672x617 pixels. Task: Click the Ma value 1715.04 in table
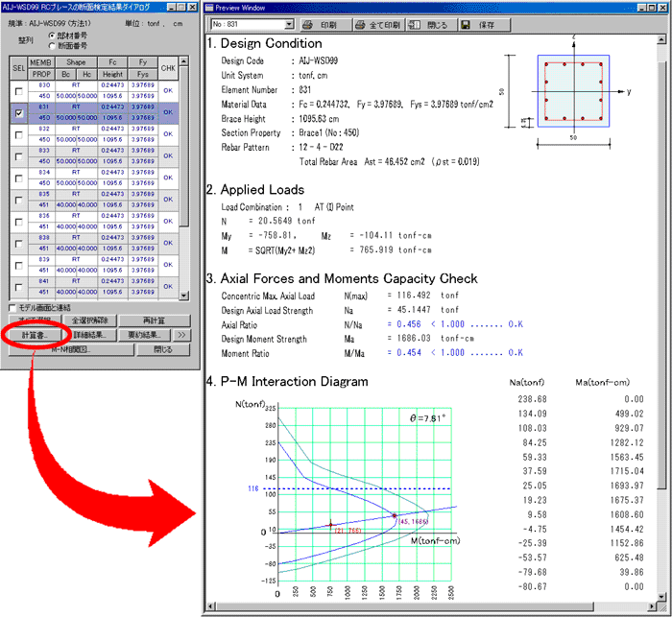627,471
